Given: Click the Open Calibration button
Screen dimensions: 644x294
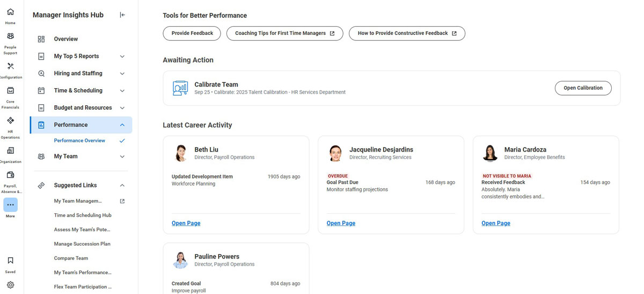Looking at the screenshot, I should point(583,88).
